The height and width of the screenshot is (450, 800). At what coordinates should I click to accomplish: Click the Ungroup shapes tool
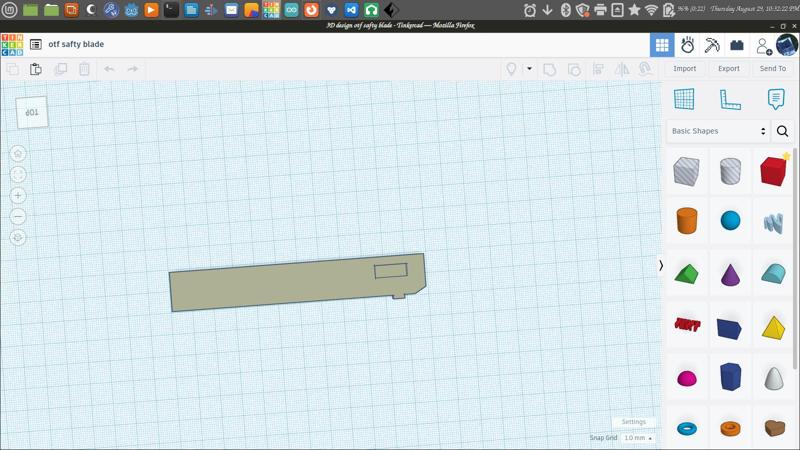(x=574, y=69)
